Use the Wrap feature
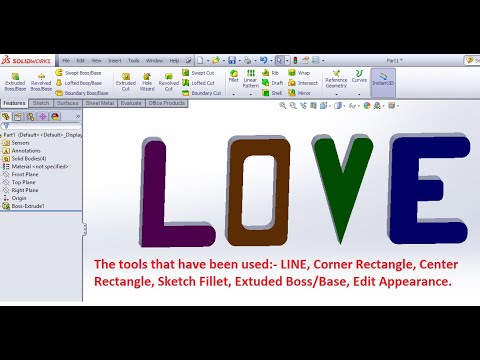The width and height of the screenshot is (480, 360). coord(299,73)
